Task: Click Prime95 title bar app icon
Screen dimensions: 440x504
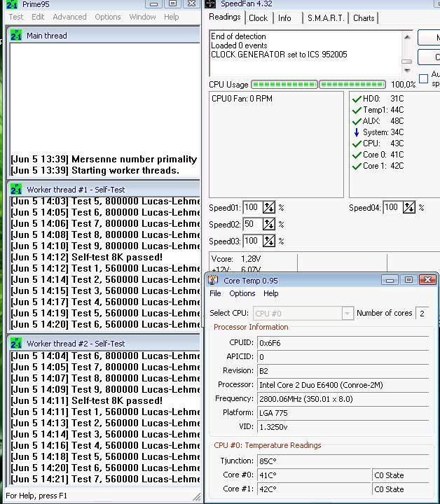Action: click(12, 4)
